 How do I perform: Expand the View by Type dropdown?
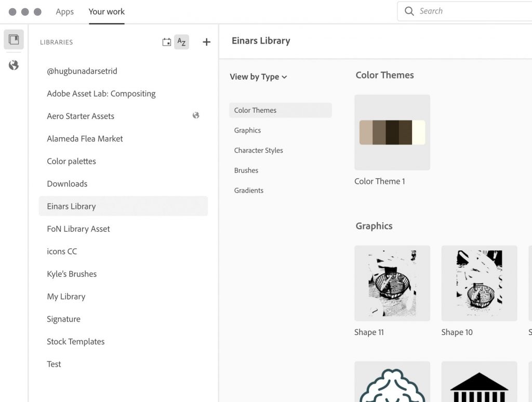tap(259, 77)
